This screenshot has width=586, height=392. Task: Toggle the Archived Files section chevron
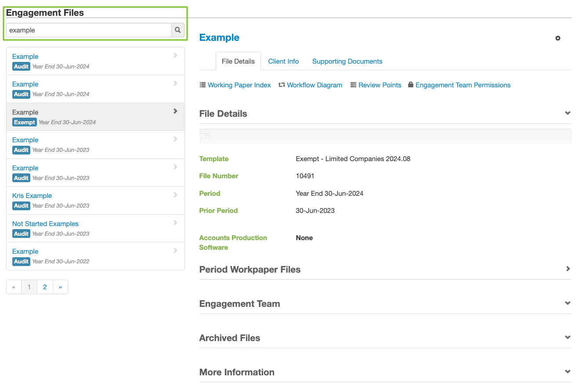(x=568, y=338)
